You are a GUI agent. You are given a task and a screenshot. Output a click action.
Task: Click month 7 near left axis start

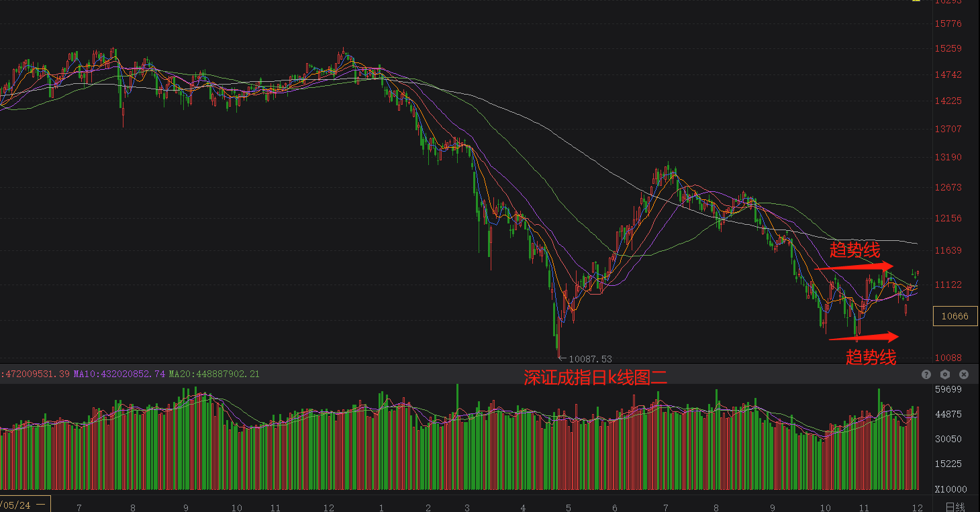(x=79, y=508)
